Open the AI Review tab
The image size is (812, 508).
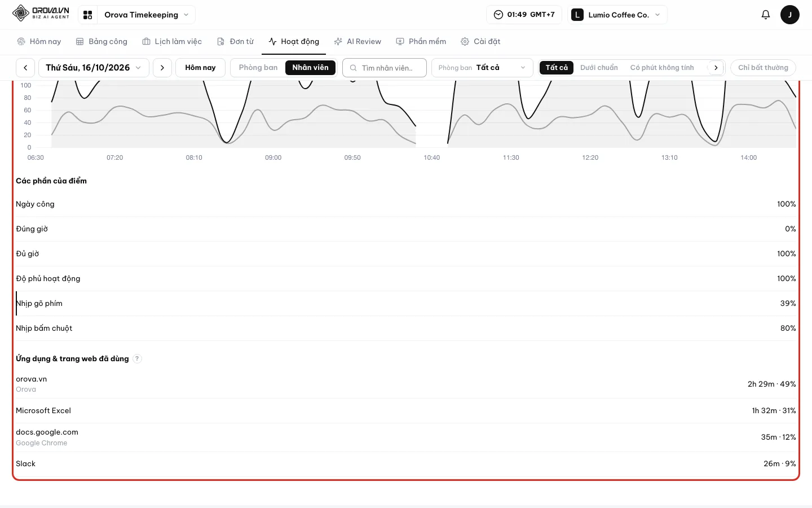click(358, 42)
